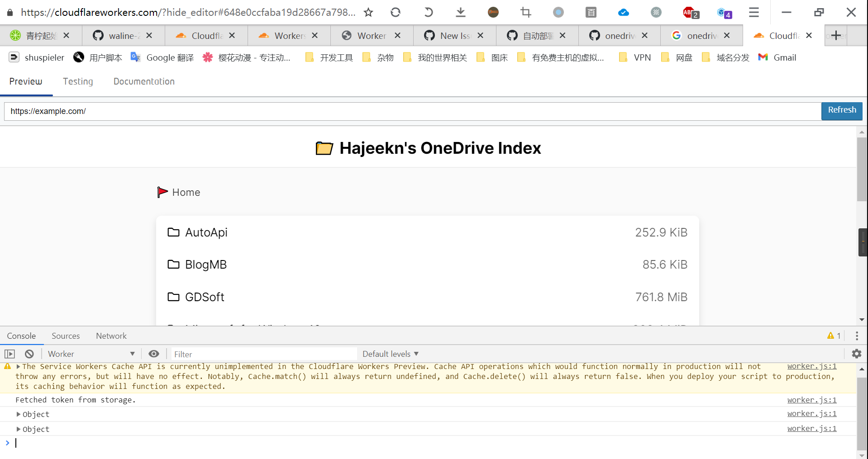Click the downloads icon in toolbar
868x459 pixels.
[460, 12]
